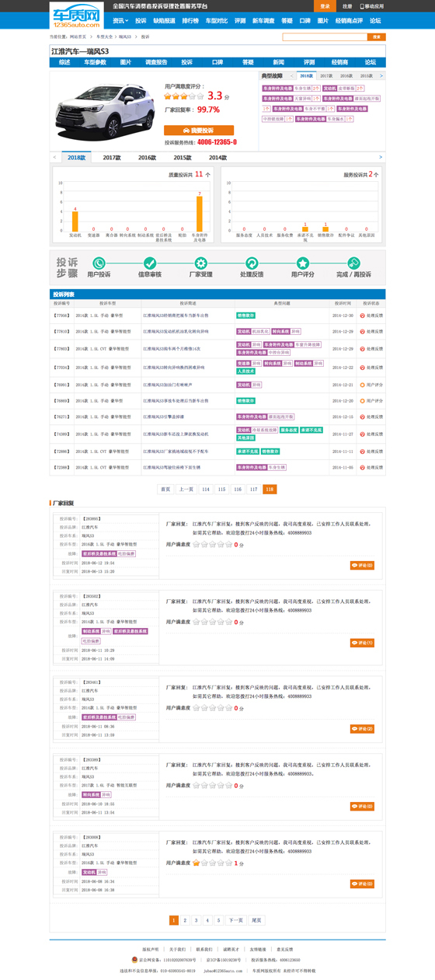Switch to 调查报告 tab
435x980 pixels.
click(156, 62)
